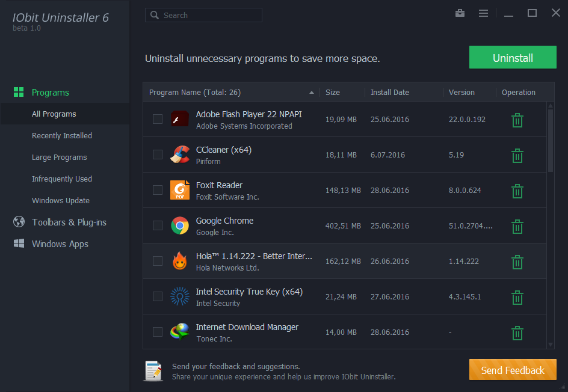Select the Foxit Reader checkbox
The width and height of the screenshot is (568, 392).
point(158,190)
